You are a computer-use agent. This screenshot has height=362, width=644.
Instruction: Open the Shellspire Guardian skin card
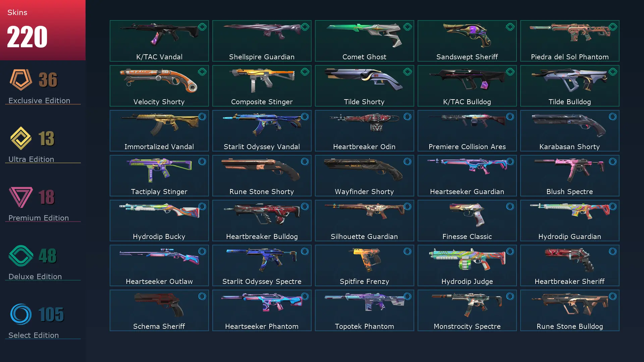[262, 41]
